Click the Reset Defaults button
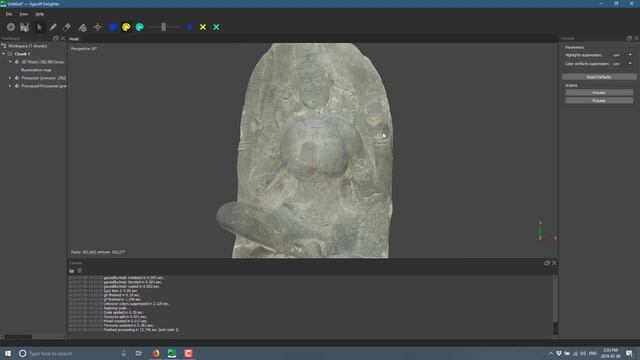This screenshot has height=360, width=640. (x=599, y=77)
